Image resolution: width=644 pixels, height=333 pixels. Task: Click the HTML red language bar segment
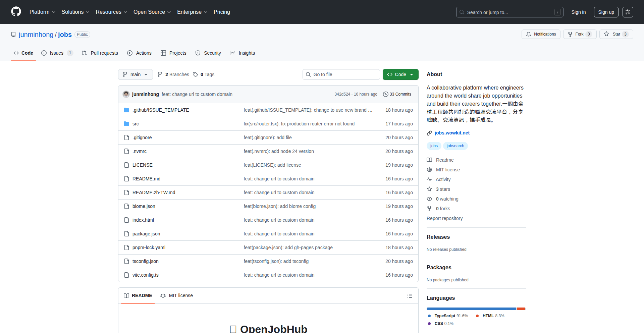pyautogui.click(x=521, y=309)
